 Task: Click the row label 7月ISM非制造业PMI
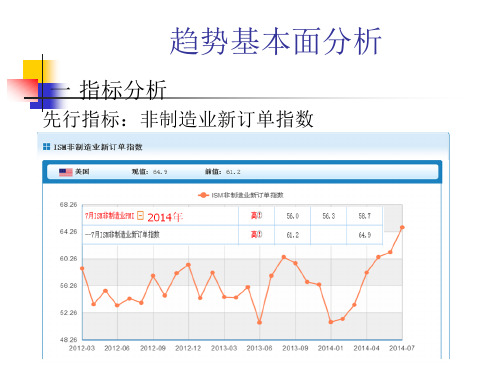click(109, 216)
